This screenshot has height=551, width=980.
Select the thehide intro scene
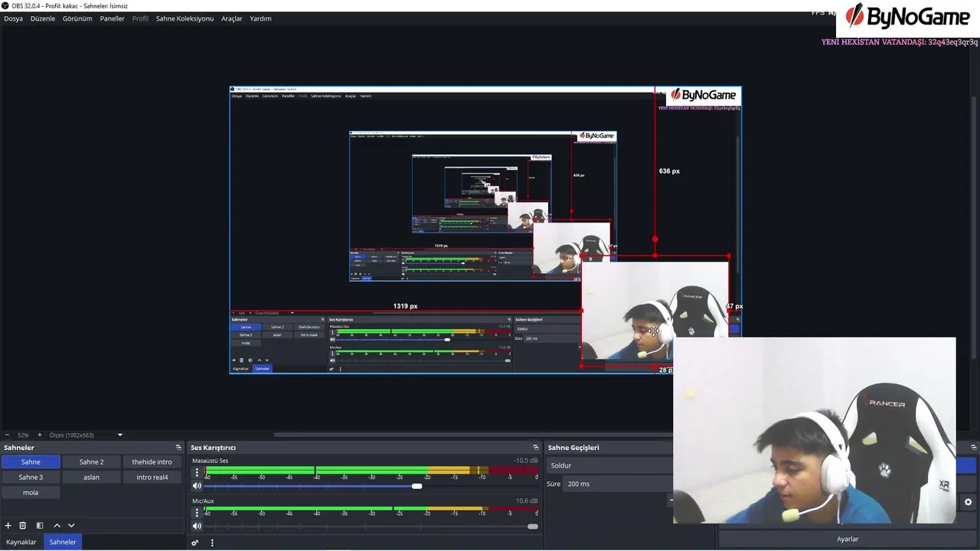[x=152, y=461]
